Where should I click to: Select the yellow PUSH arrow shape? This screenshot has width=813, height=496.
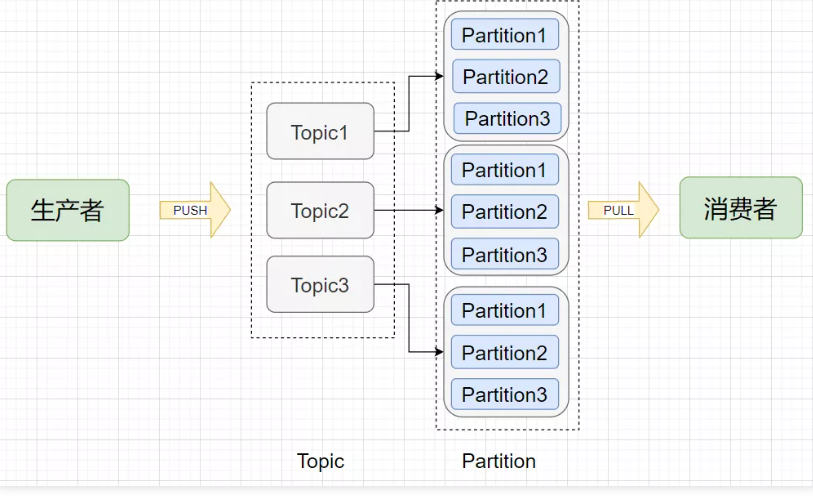(x=195, y=210)
